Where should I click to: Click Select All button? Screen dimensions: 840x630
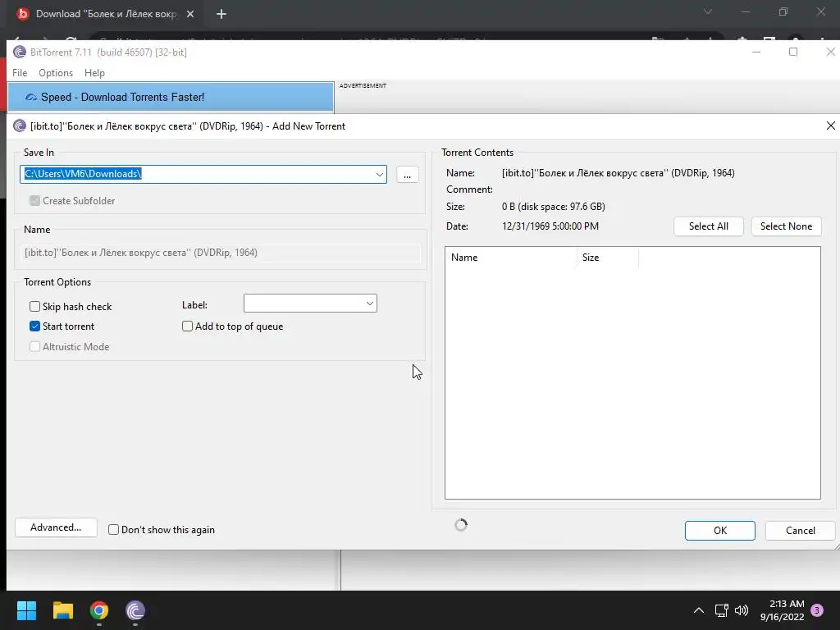tap(708, 226)
